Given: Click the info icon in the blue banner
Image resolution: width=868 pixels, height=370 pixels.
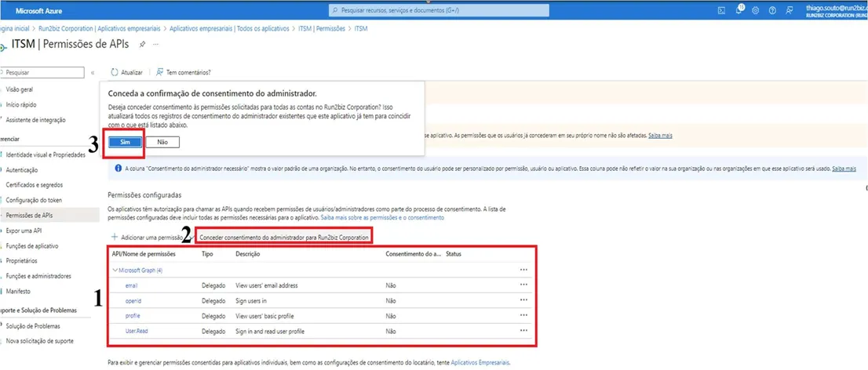Looking at the screenshot, I should 119,168.
